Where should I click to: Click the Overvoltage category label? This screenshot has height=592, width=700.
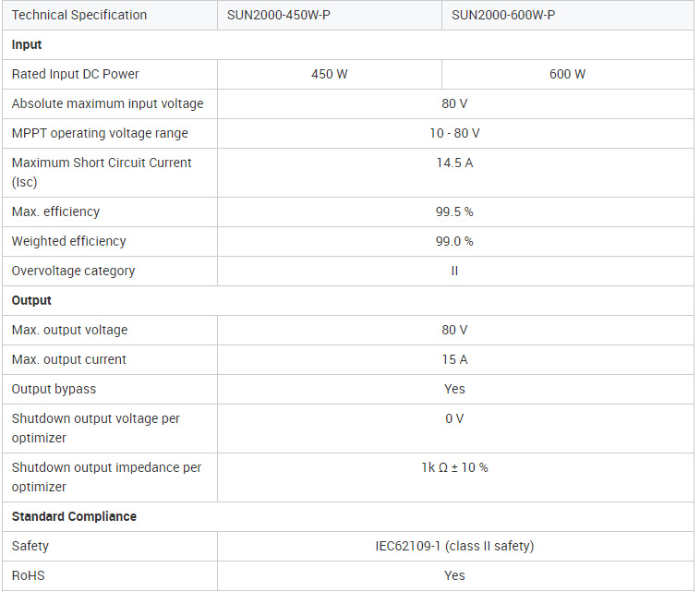tap(73, 271)
